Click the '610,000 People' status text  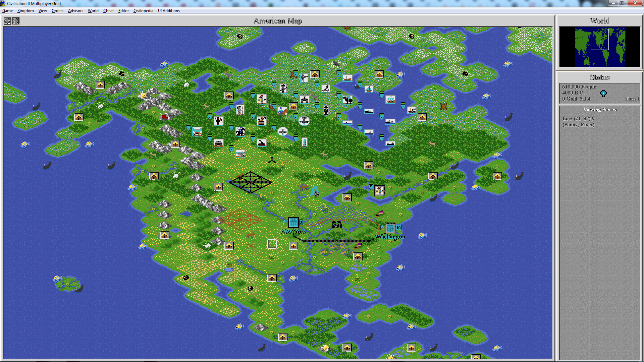[x=579, y=87]
